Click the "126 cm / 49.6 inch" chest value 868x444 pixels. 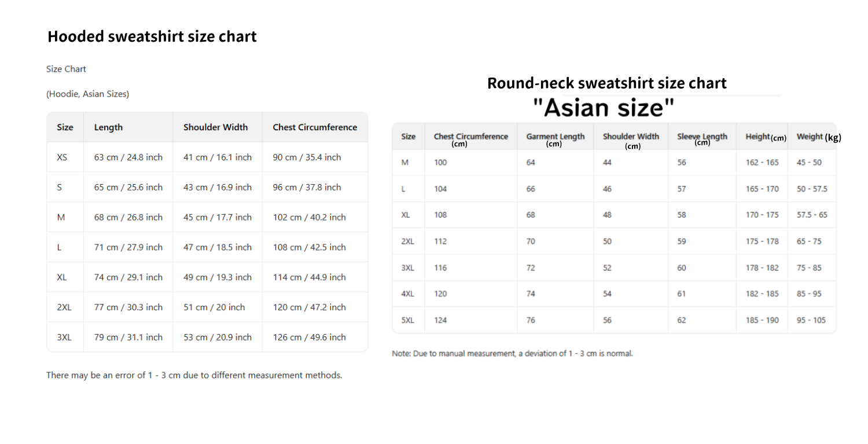tap(309, 337)
